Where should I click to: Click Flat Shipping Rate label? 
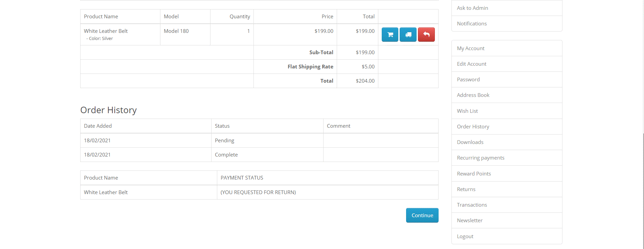coord(310,66)
